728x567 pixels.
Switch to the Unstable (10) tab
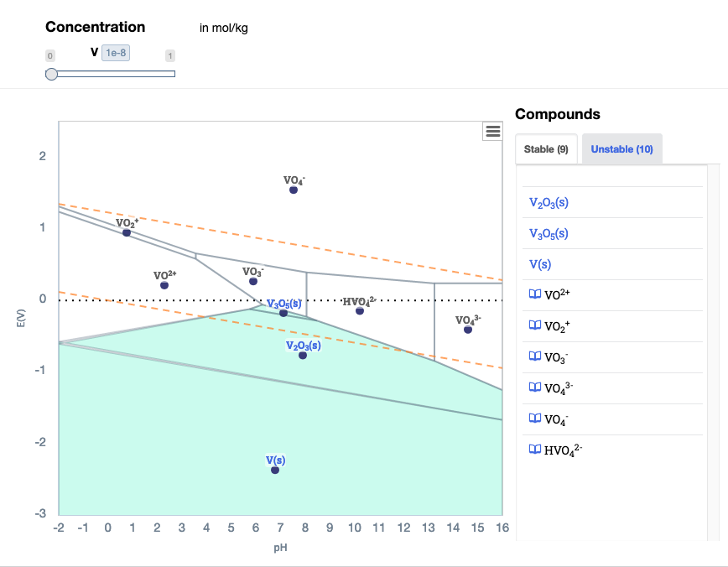[621, 148]
